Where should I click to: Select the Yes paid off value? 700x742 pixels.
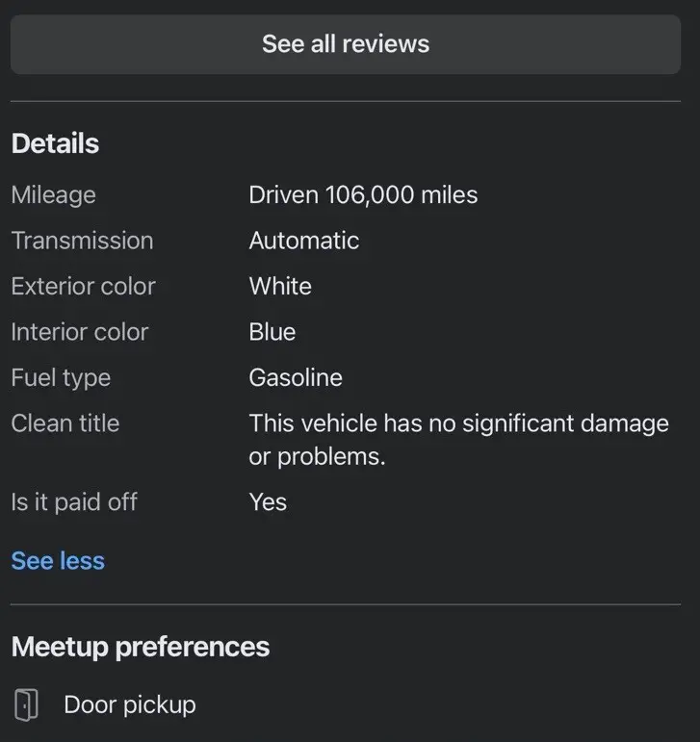click(x=268, y=502)
